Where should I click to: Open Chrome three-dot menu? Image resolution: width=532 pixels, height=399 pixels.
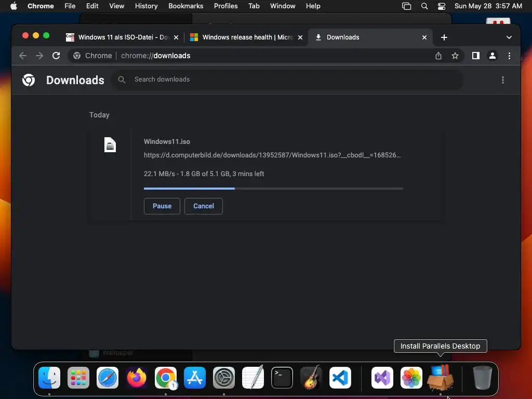click(x=509, y=56)
